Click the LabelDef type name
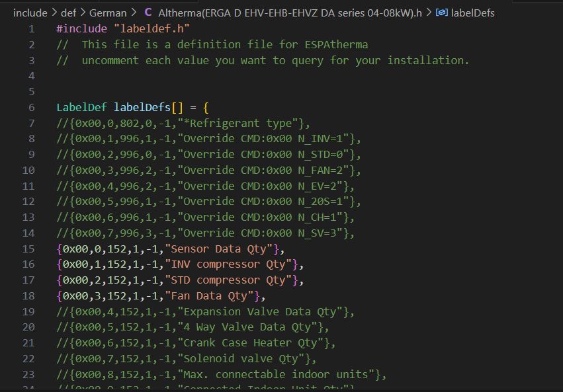Screen dimensions: 563x392 [x=82, y=108]
